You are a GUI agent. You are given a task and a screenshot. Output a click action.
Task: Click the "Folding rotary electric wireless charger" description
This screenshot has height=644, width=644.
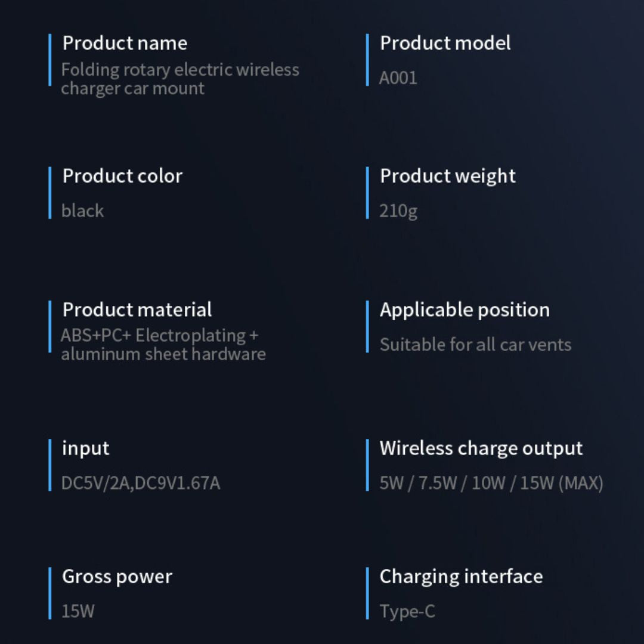coord(179,79)
